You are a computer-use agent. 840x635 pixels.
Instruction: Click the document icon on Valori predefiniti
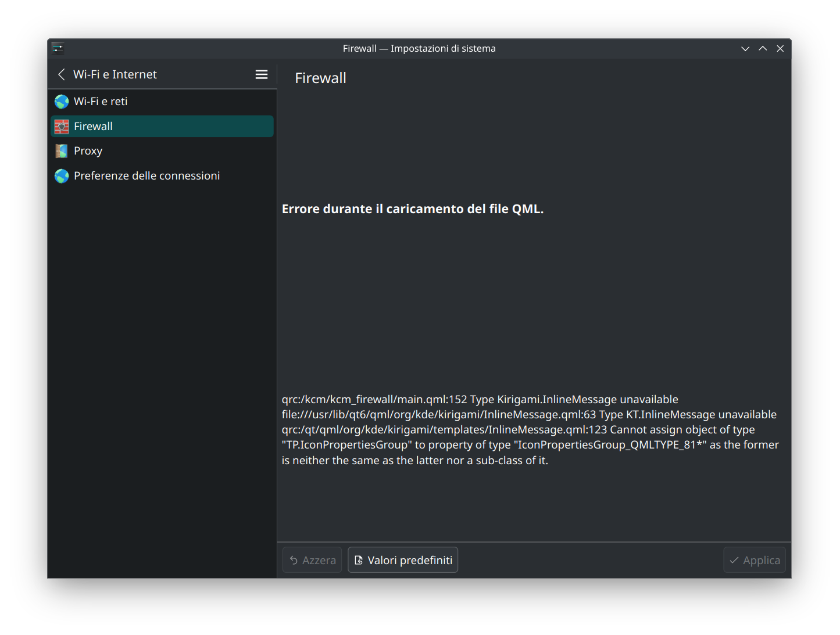(x=359, y=561)
